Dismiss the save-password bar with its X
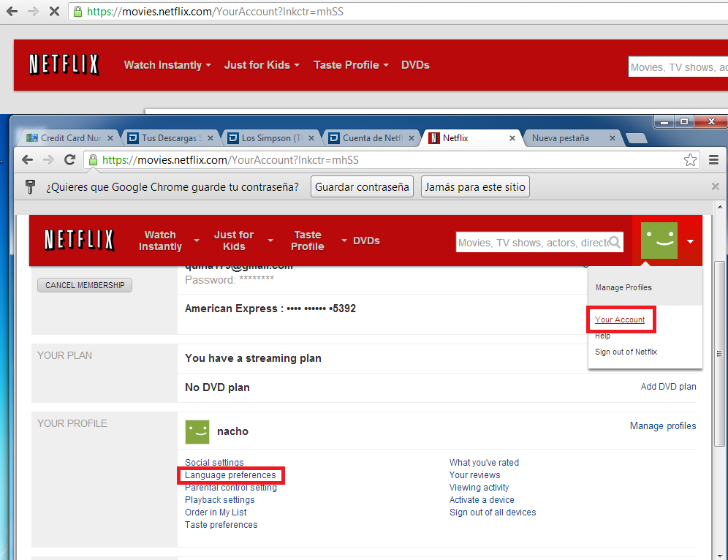This screenshot has height=560, width=728. click(715, 186)
